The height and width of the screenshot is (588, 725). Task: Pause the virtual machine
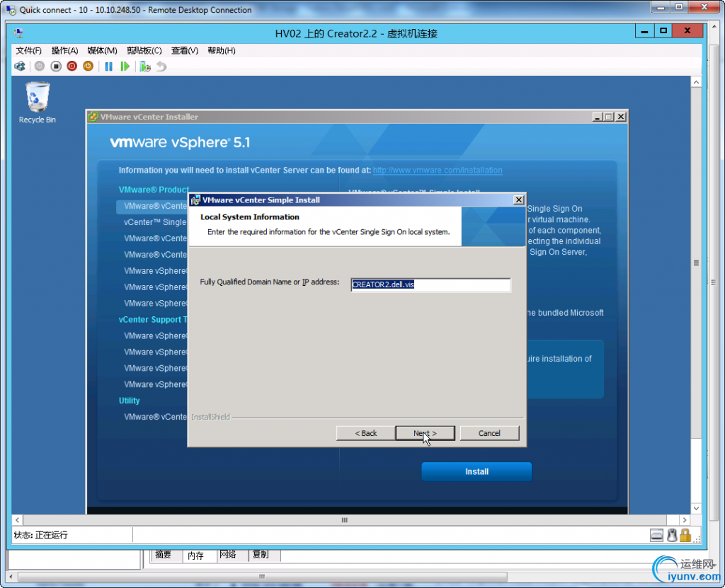pos(108,67)
